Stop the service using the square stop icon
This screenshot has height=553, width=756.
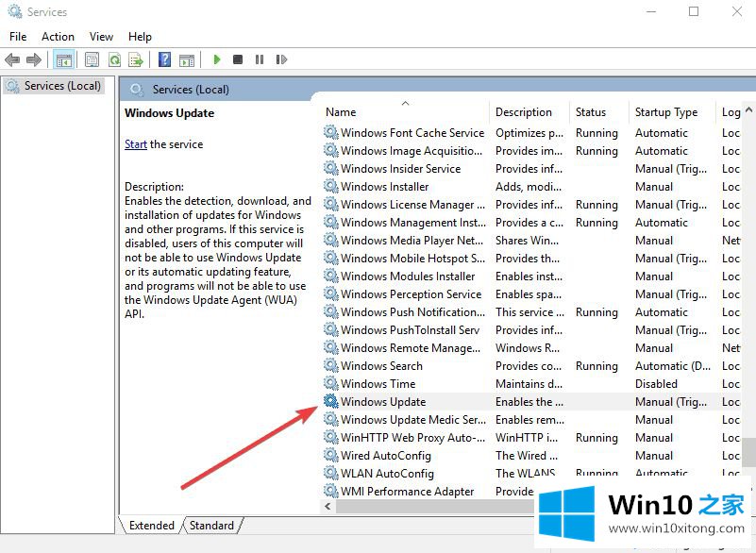pos(238,59)
